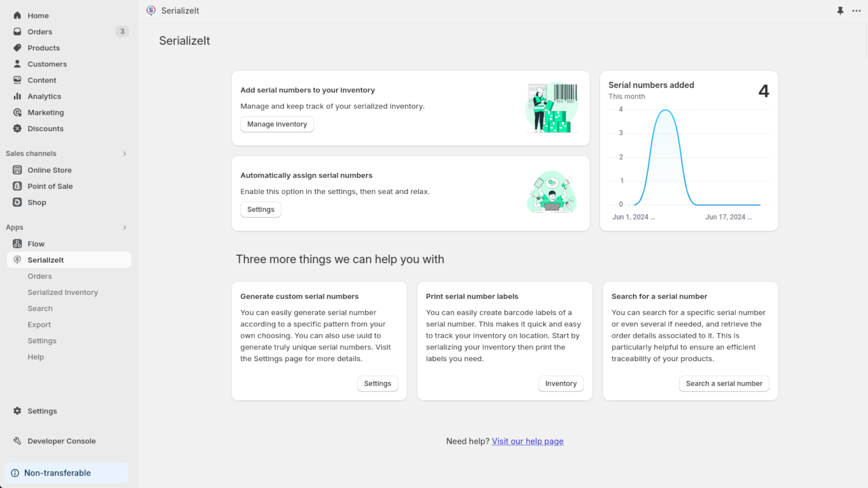The height and width of the screenshot is (488, 868).
Task: Open Serialized Inventory submenu item
Action: coord(63,292)
